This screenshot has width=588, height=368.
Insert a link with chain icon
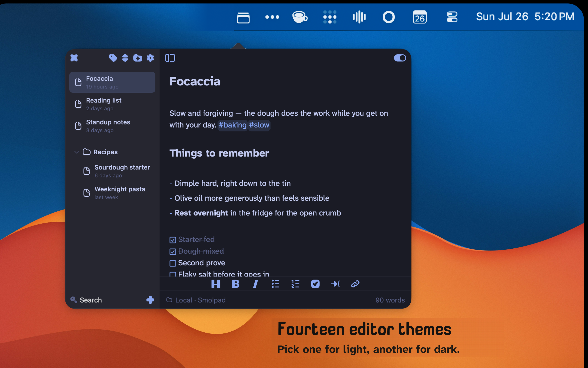[x=355, y=284]
